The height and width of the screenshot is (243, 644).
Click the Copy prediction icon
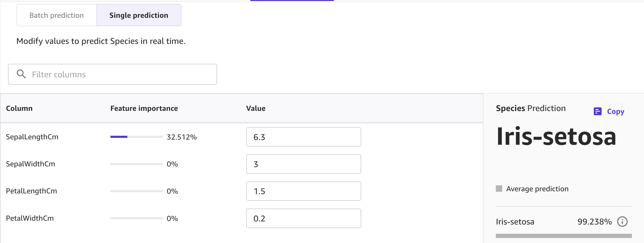click(x=597, y=111)
